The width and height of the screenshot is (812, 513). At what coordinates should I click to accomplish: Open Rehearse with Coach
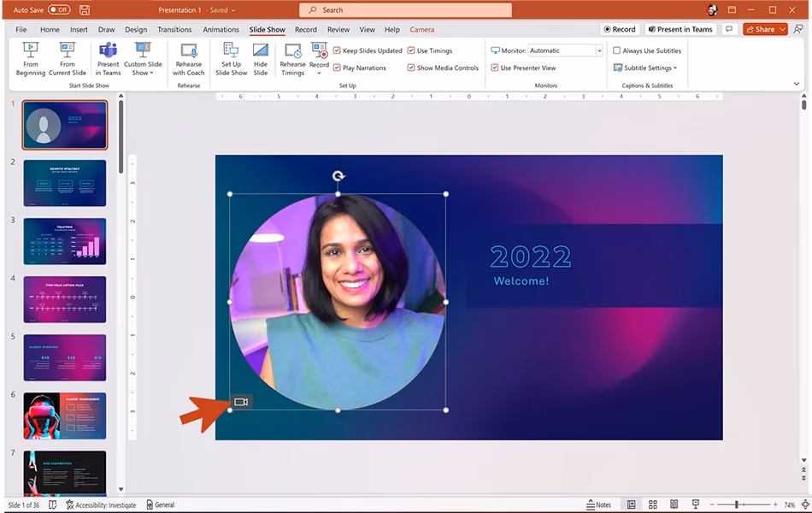tap(188, 58)
